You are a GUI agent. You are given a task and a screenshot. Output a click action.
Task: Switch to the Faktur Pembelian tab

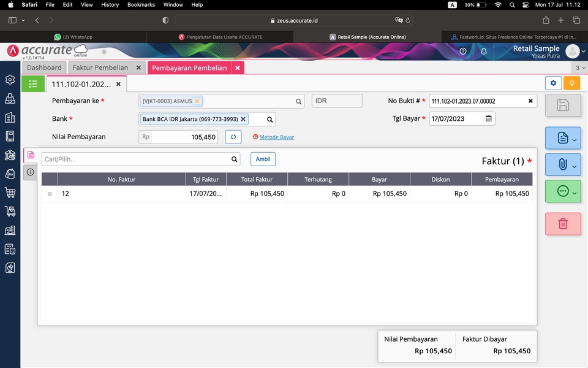(x=100, y=67)
